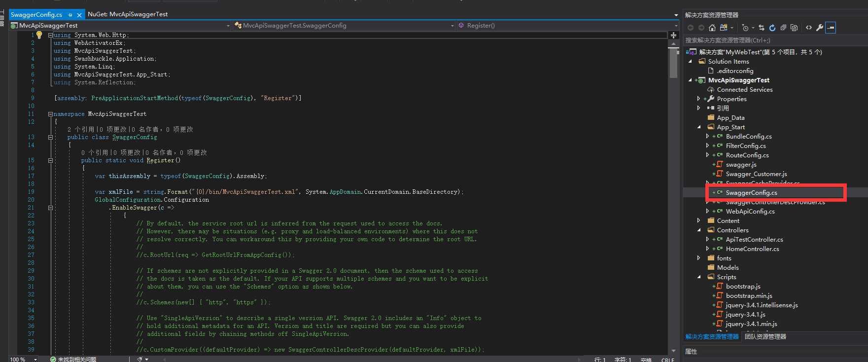The image size is (868, 362).
Task: Collapse the MvcApiSwaggerTest project node
Action: click(690, 80)
